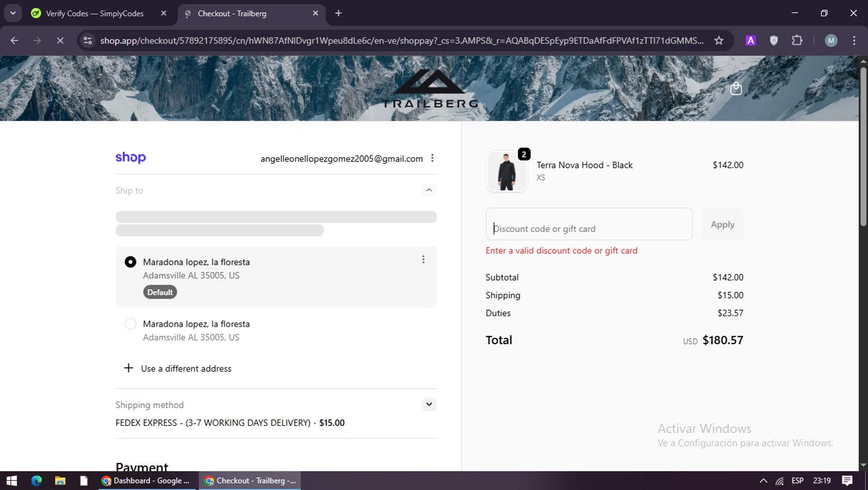This screenshot has width=868, height=490.
Task: Show hidden system tray icons
Action: click(763, 481)
